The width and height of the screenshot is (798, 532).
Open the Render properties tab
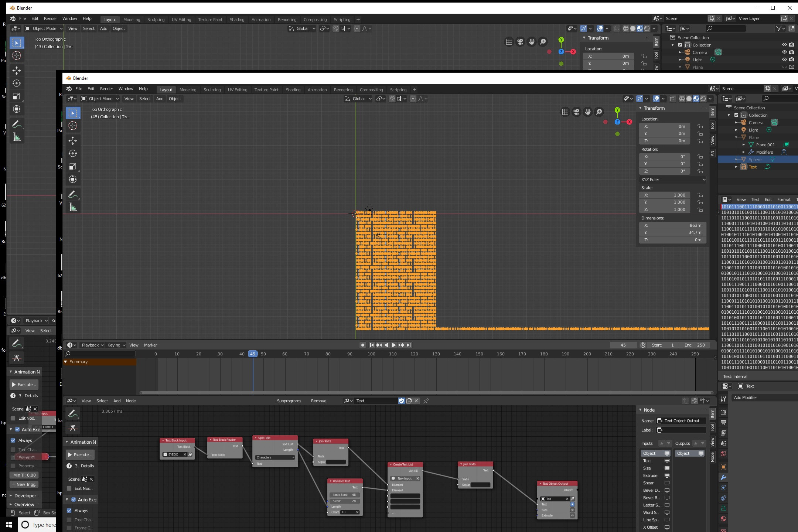tap(723, 412)
